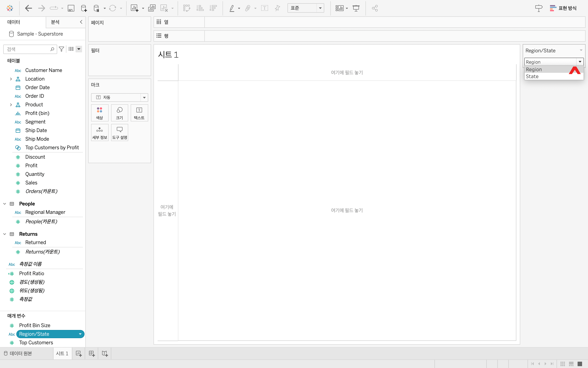This screenshot has height=368, width=588.
Task: Select the Top Customers by Profit set
Action: click(52, 147)
